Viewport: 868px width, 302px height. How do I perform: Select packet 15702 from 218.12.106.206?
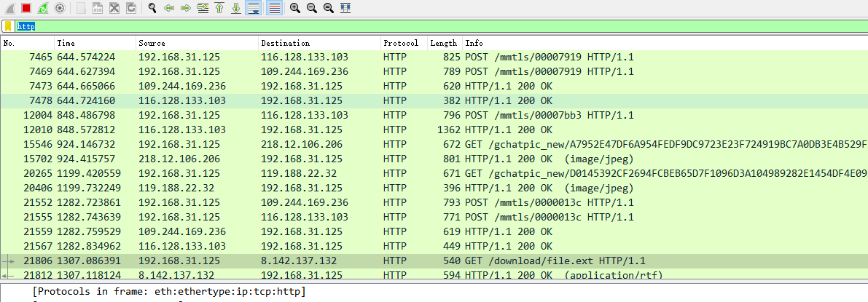(x=434, y=159)
